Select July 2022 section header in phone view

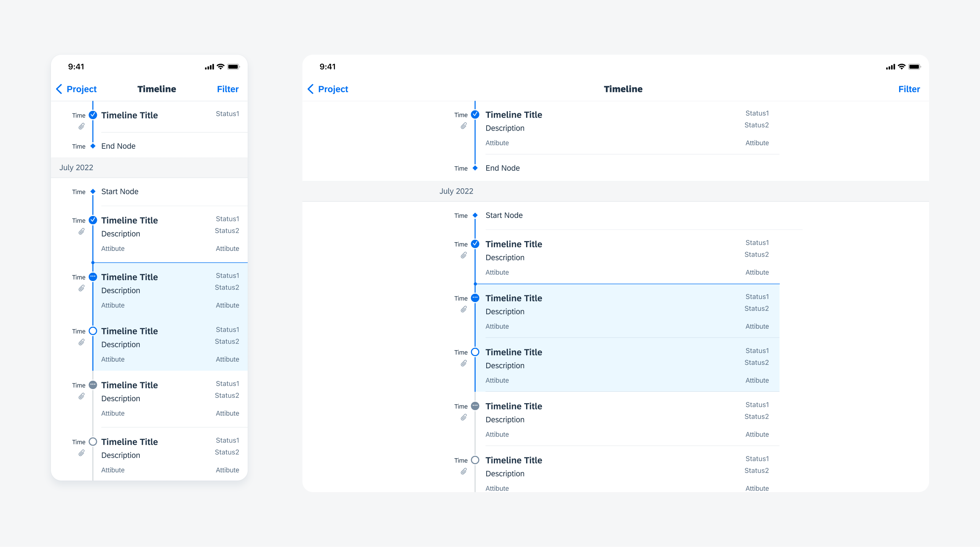[76, 168]
